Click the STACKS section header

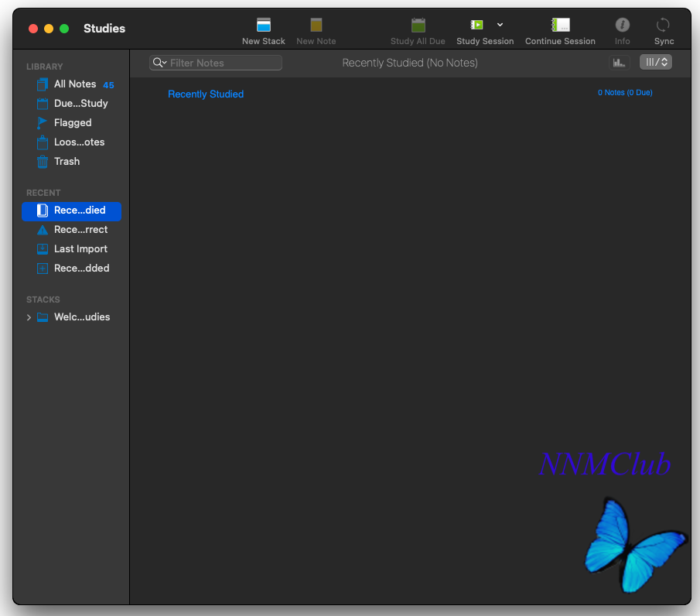click(43, 299)
